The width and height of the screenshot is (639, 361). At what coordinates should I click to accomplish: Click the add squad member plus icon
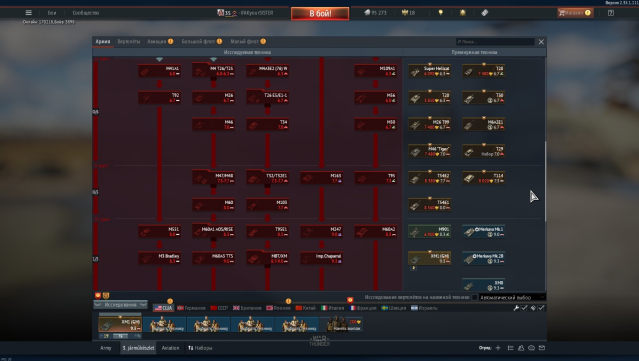[x=498, y=348]
